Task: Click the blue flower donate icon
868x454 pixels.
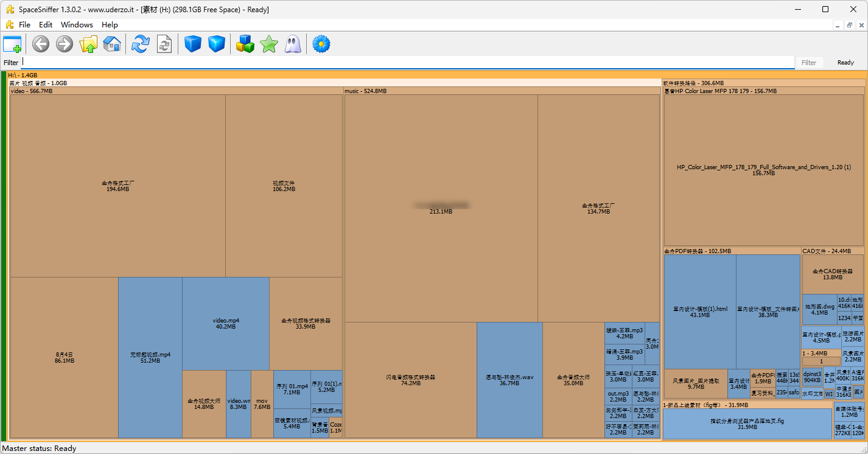Action: (x=321, y=44)
